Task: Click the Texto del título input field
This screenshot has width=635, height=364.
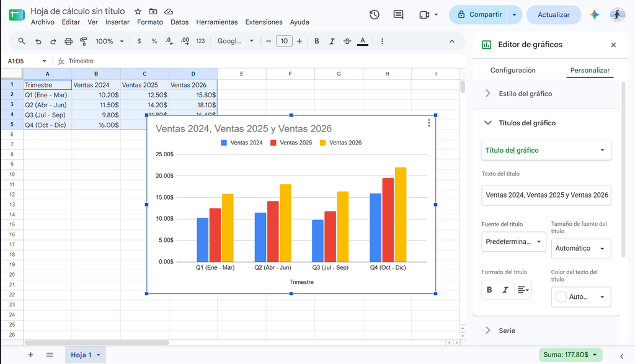Action: [x=546, y=195]
